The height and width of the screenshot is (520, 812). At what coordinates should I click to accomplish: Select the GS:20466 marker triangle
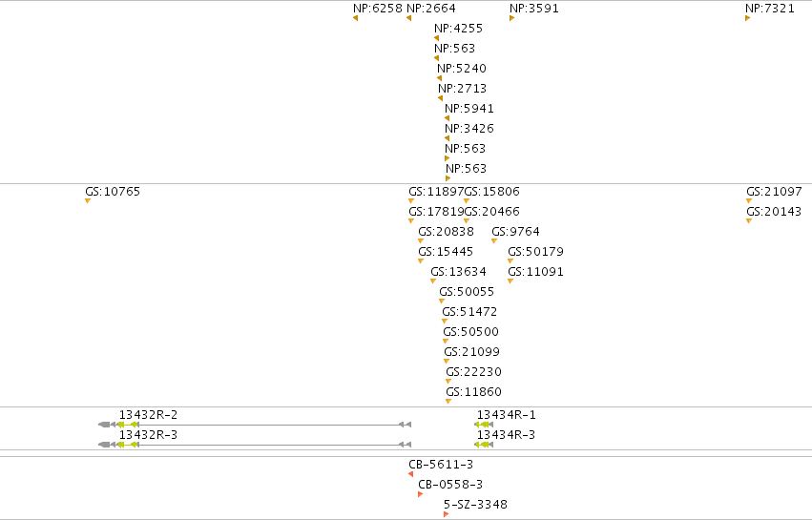tap(467, 221)
